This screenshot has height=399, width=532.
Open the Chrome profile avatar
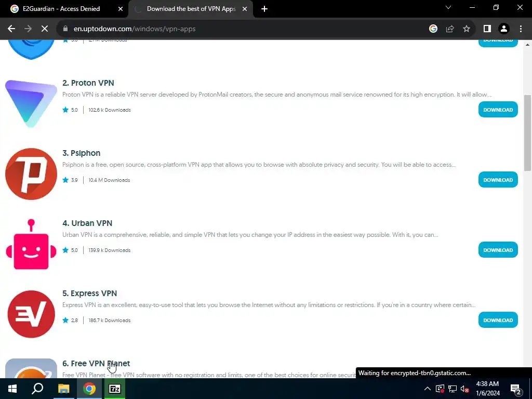[x=504, y=29]
